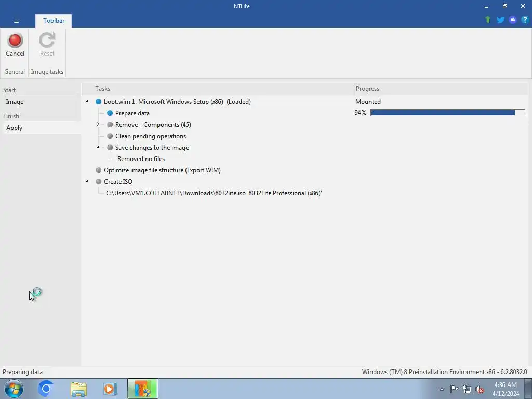Collapse Save changes to the image

click(98, 147)
